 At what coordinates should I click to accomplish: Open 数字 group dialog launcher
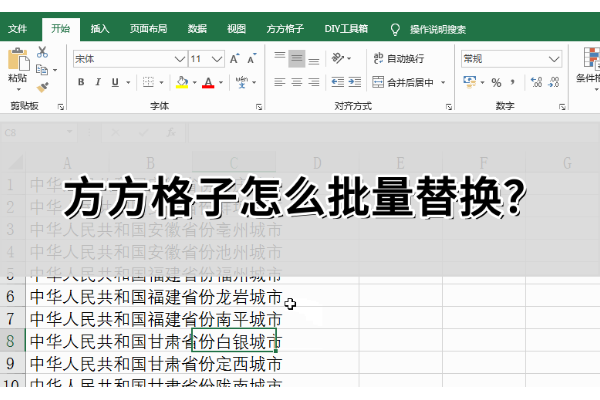[562, 107]
